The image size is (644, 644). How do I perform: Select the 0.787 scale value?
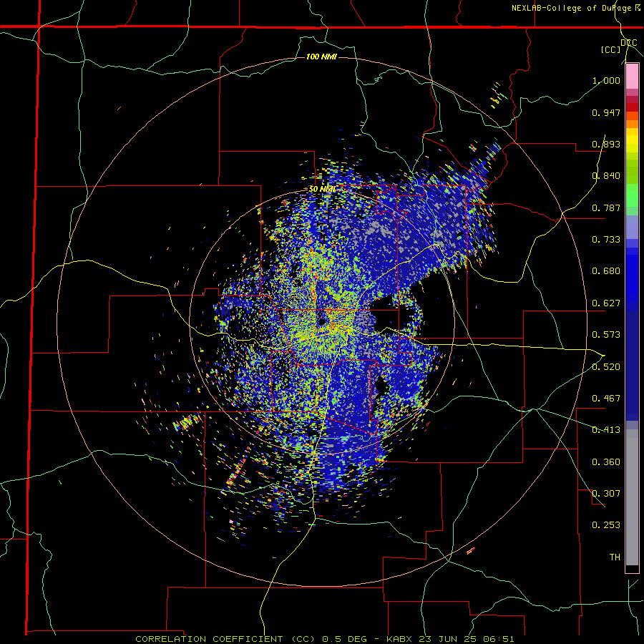click(606, 208)
